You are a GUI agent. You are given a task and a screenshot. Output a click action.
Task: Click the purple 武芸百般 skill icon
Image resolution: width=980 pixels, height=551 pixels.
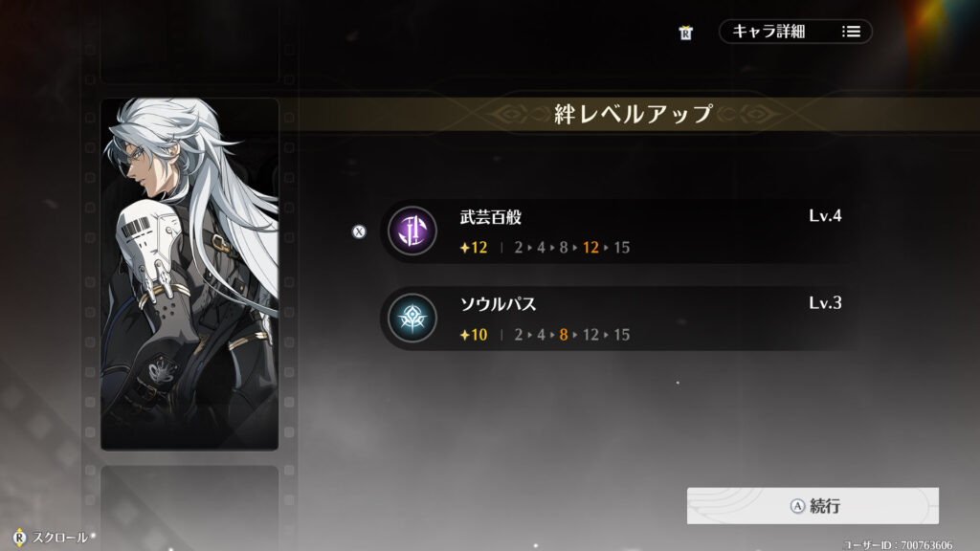point(412,231)
